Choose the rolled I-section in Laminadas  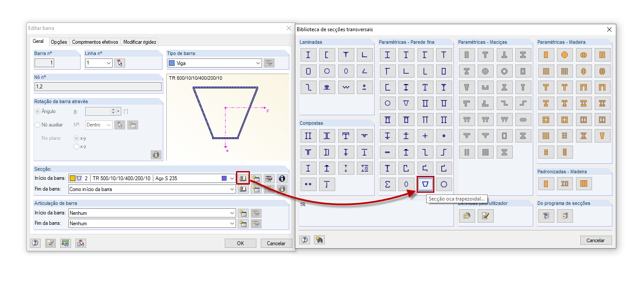(x=308, y=55)
